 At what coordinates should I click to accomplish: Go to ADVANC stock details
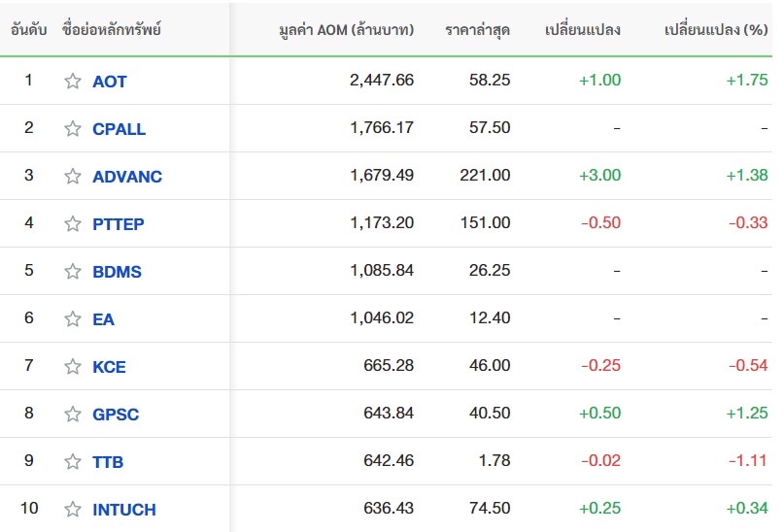point(126,177)
